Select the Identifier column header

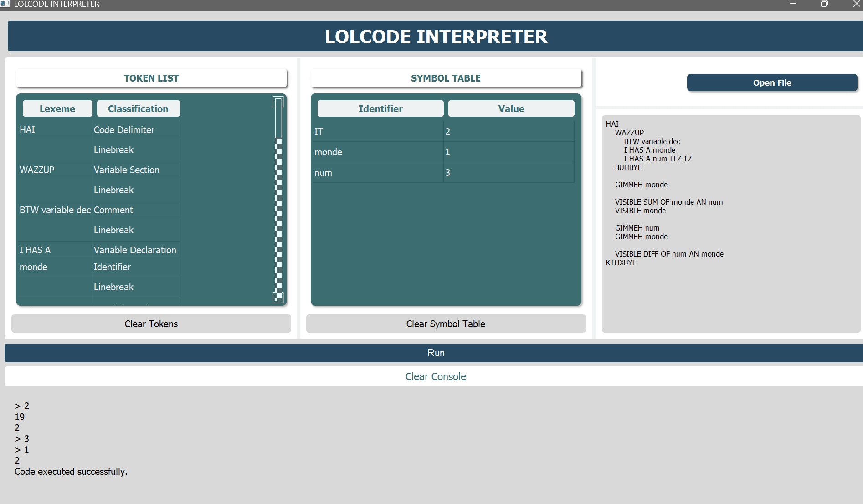tap(380, 108)
